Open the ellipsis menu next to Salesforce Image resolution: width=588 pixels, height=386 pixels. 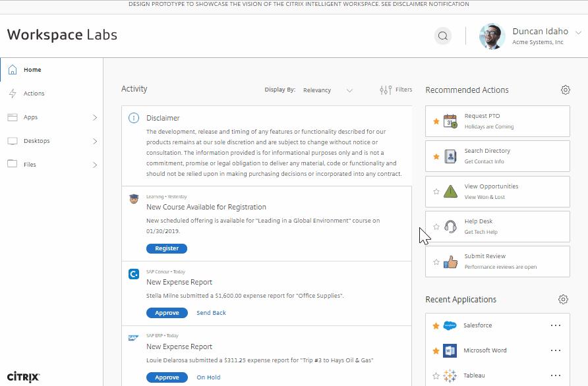(x=556, y=325)
